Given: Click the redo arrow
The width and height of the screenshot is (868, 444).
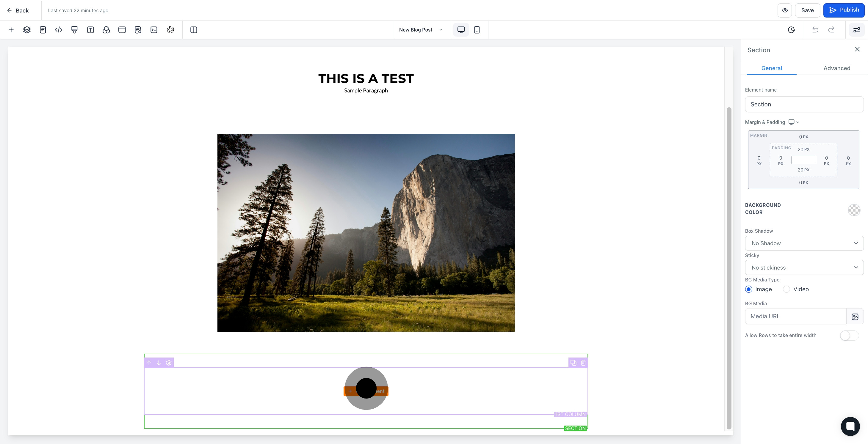Looking at the screenshot, I should pos(831,30).
